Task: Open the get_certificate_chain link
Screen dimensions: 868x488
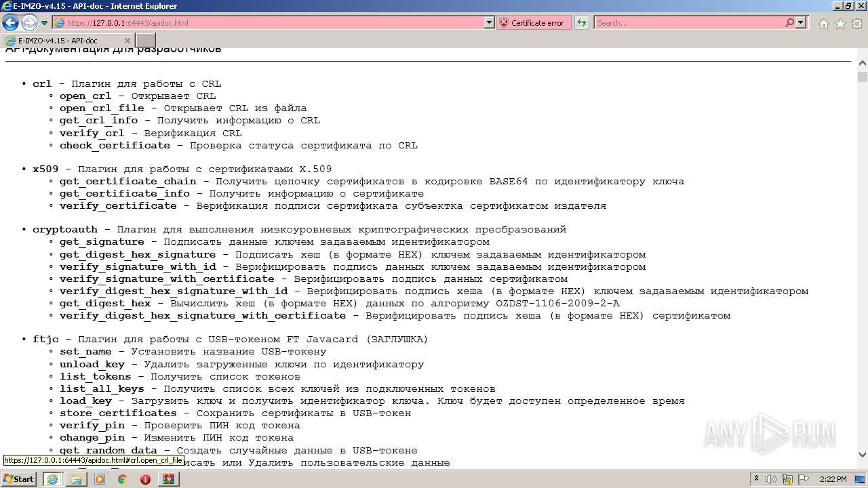Action: click(x=128, y=182)
